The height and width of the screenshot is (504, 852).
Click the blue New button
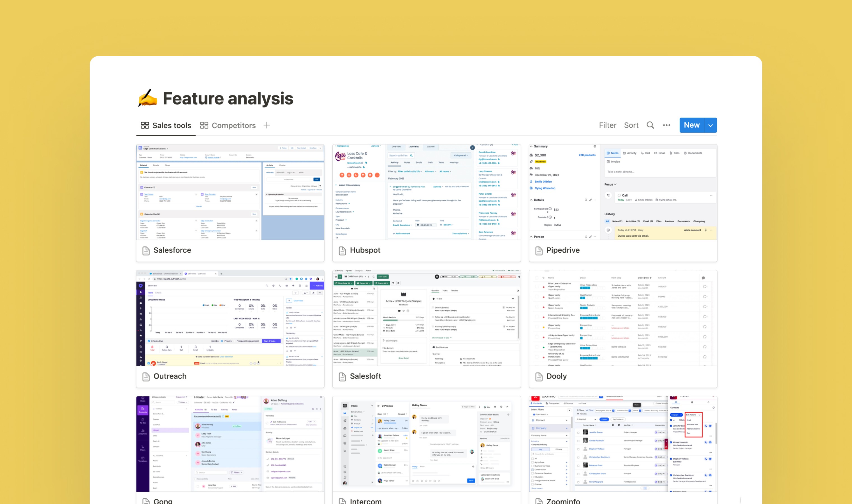tap(692, 125)
